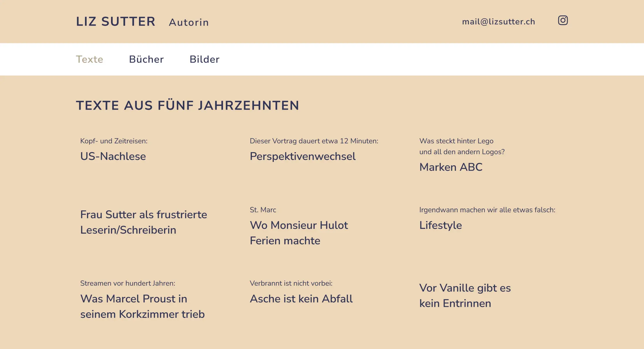Open Was Marcel Proust in seinem Korkzimmer trieb

(142, 306)
